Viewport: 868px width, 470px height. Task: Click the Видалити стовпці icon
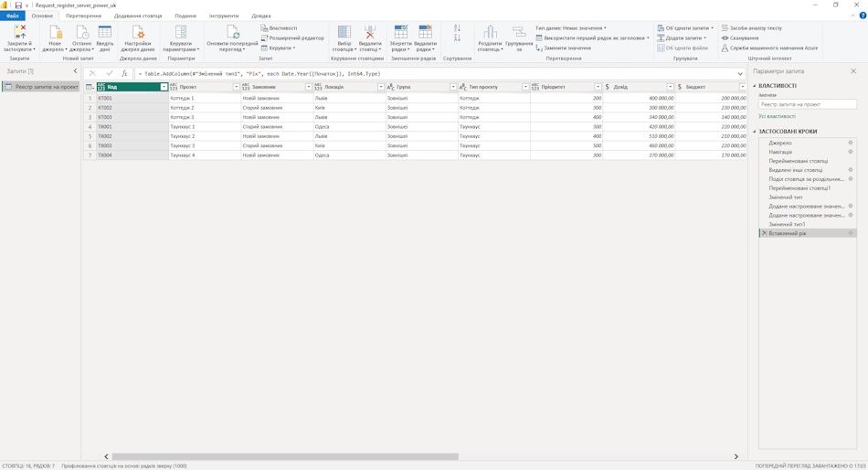pos(370,32)
